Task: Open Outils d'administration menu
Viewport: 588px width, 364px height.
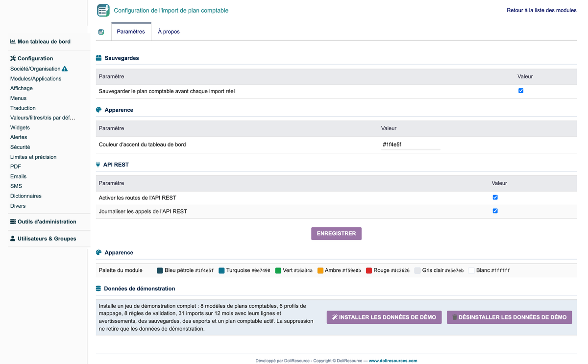Action: click(47, 221)
